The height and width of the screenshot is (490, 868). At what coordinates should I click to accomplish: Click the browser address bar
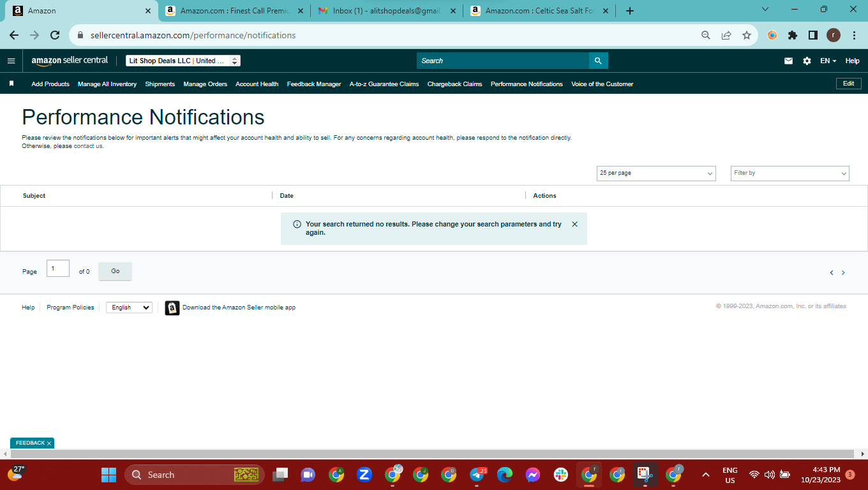click(x=383, y=36)
